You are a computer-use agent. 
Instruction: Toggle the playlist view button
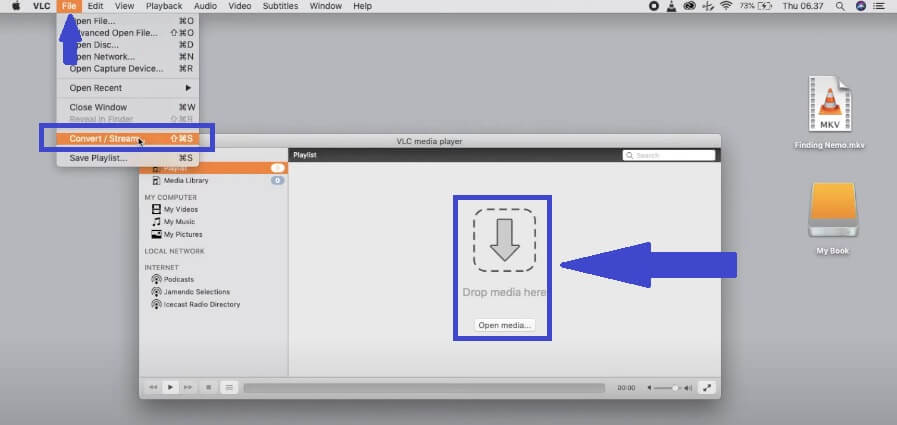pyautogui.click(x=229, y=387)
